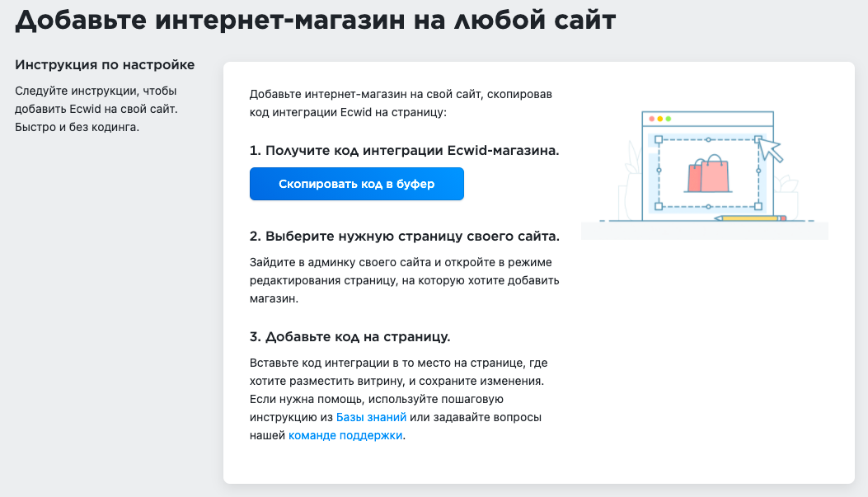
Task: Click the shopping bags icon in illustration
Action: (x=709, y=175)
